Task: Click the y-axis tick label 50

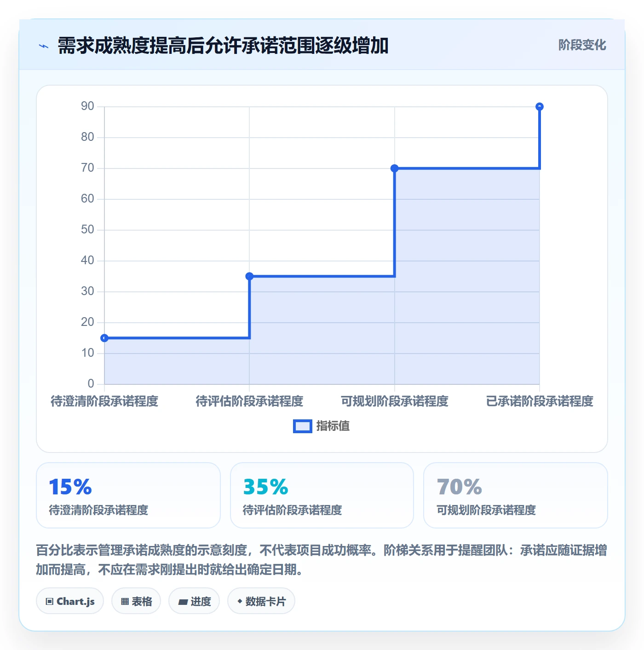Action: click(87, 230)
